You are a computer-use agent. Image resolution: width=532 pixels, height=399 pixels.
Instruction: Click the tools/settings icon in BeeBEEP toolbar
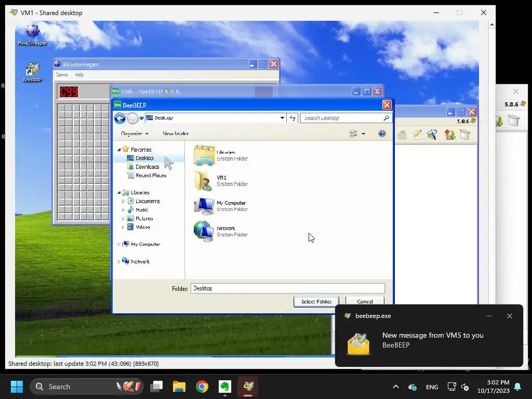pyautogui.click(x=432, y=135)
